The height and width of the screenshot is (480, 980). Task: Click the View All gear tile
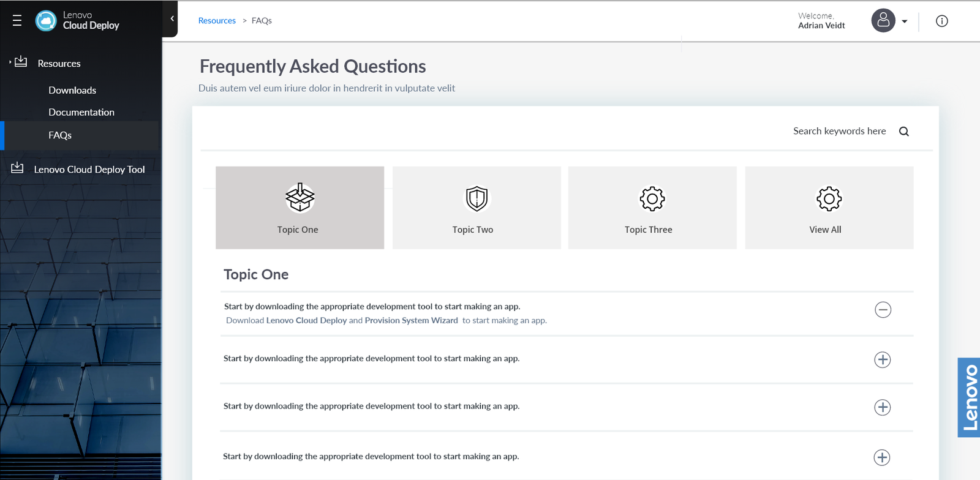pos(829,208)
